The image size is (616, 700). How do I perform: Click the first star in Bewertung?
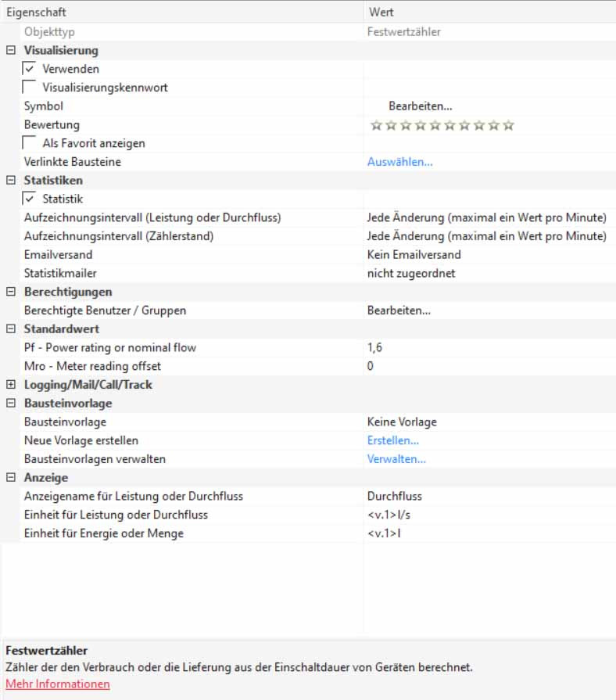coord(376,125)
